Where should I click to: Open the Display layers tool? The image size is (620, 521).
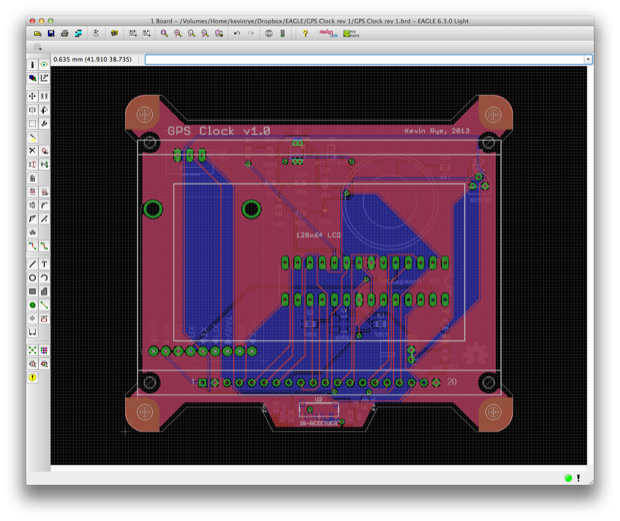pos(32,78)
